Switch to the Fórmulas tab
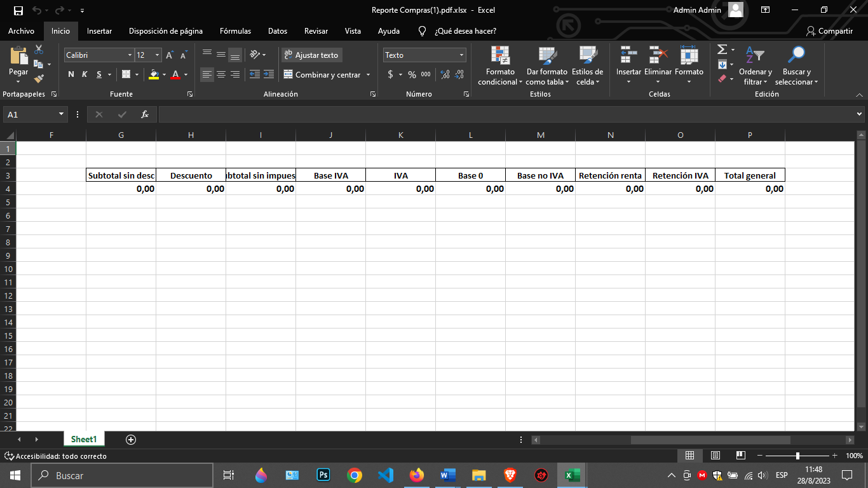Screen dimensions: 868x488 point(235,31)
